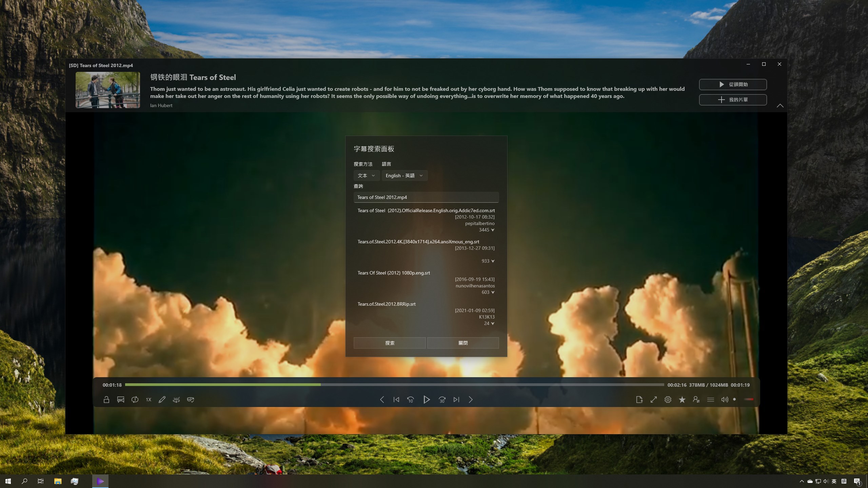This screenshot has width=868, height=488.
Task: Open the English - 英語 language dropdown
Action: pos(404,176)
